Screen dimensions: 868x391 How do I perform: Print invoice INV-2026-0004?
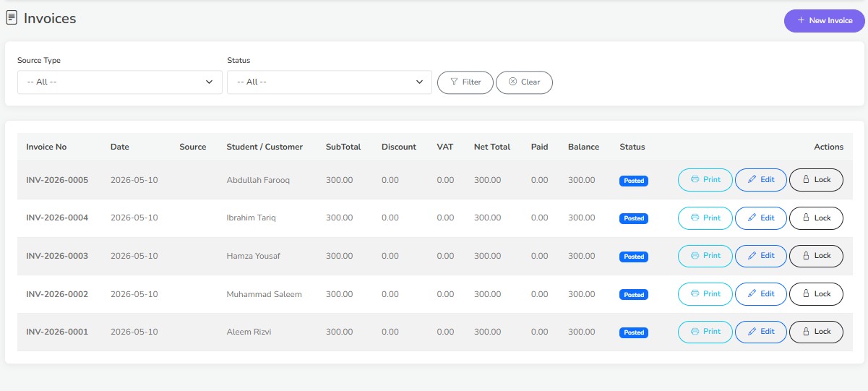705,218
